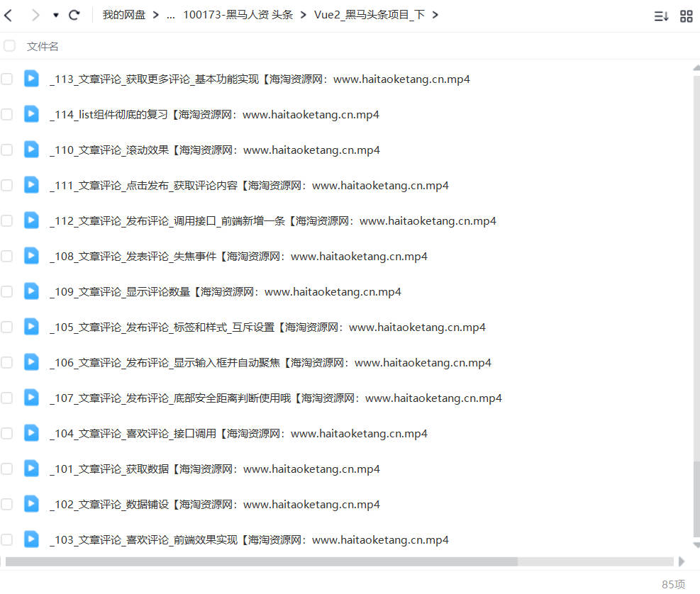Select file name _107_文章评论_发布评论_底部安全距离
The height and width of the screenshot is (594, 700).
click(x=276, y=398)
